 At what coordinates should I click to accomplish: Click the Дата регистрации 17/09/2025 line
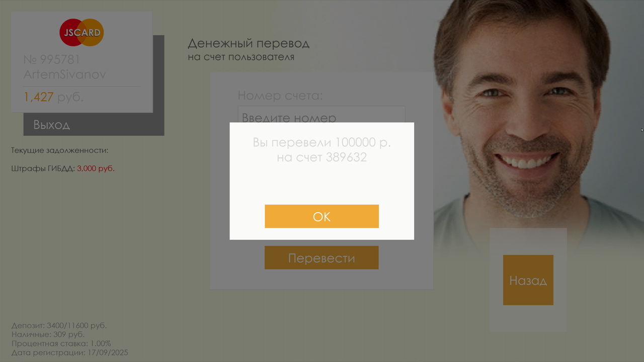pos(69,352)
